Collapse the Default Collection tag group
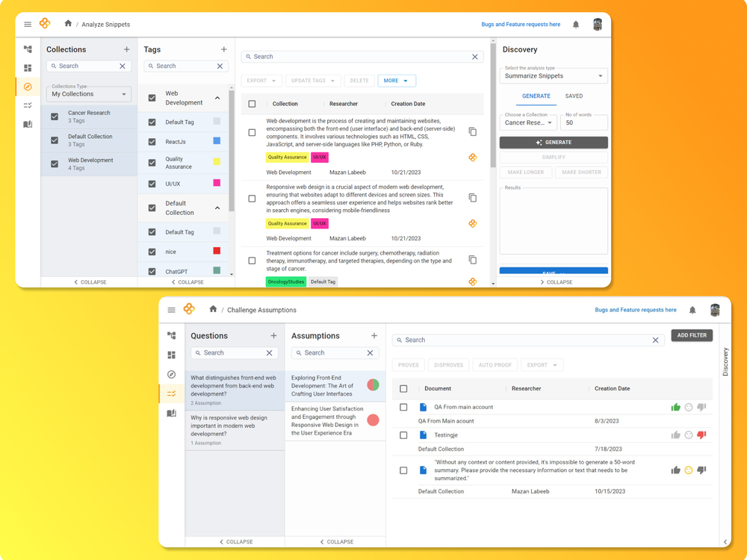Image resolution: width=747 pixels, height=560 pixels. click(217, 208)
